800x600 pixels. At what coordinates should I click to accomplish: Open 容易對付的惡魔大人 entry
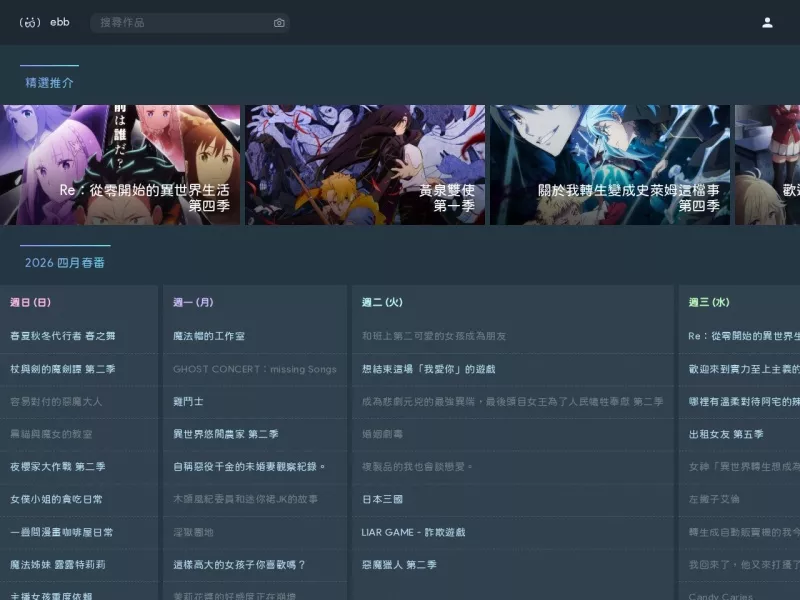click(x=56, y=402)
